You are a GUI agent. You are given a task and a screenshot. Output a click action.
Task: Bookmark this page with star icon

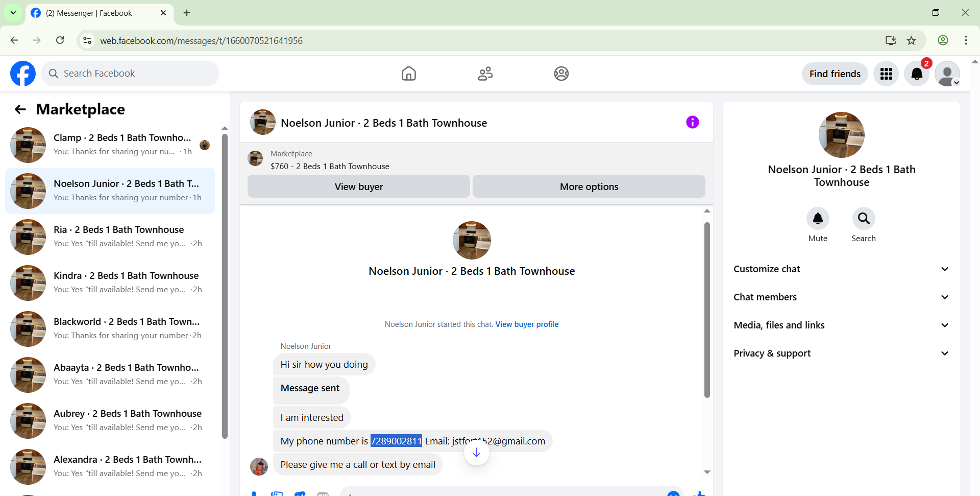(912, 40)
